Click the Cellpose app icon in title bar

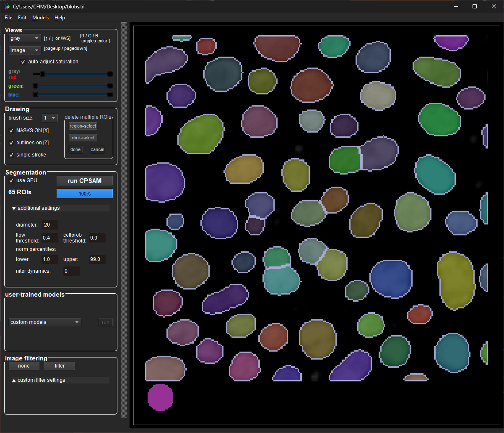[x=7, y=7]
